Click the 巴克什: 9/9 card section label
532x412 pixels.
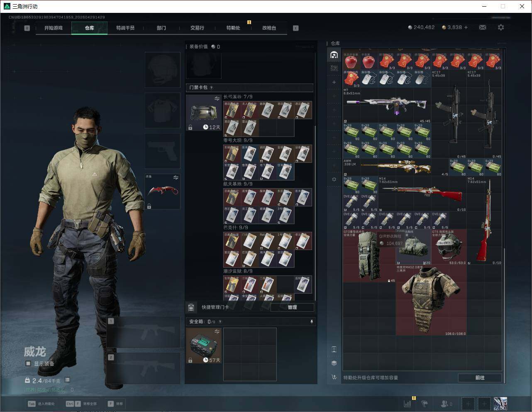point(236,228)
